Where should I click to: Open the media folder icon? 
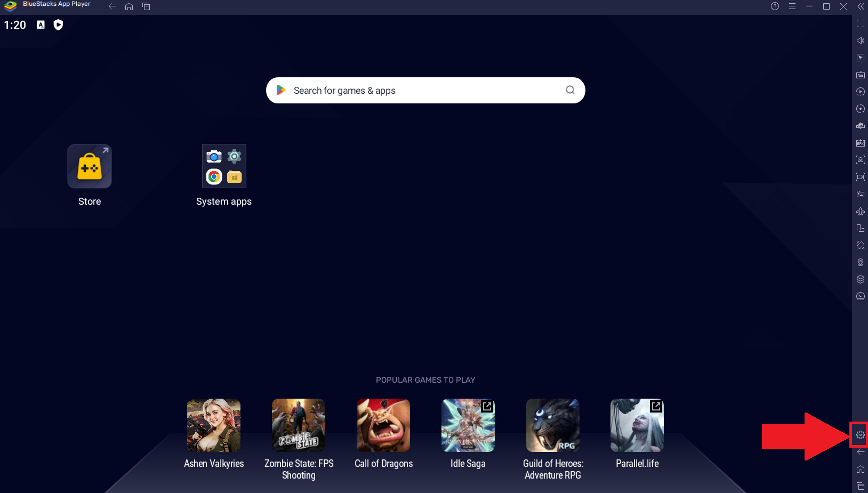click(x=860, y=194)
